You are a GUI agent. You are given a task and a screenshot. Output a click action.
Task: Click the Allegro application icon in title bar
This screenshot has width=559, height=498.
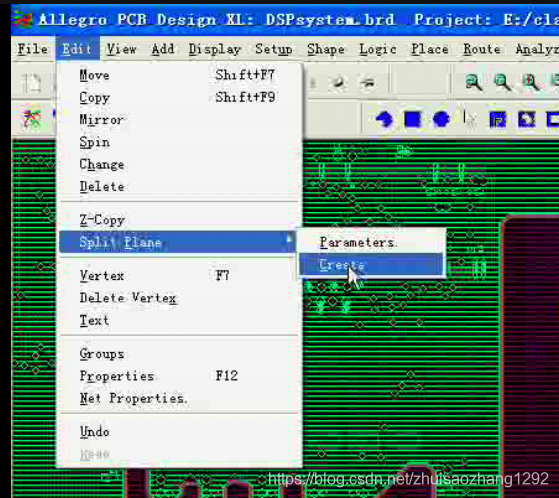(x=22, y=20)
